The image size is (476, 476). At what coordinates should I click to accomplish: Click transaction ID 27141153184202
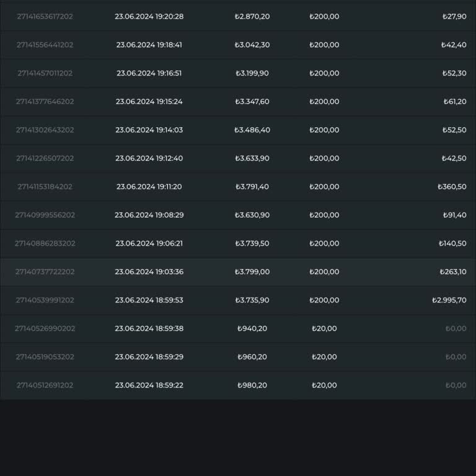coord(45,187)
